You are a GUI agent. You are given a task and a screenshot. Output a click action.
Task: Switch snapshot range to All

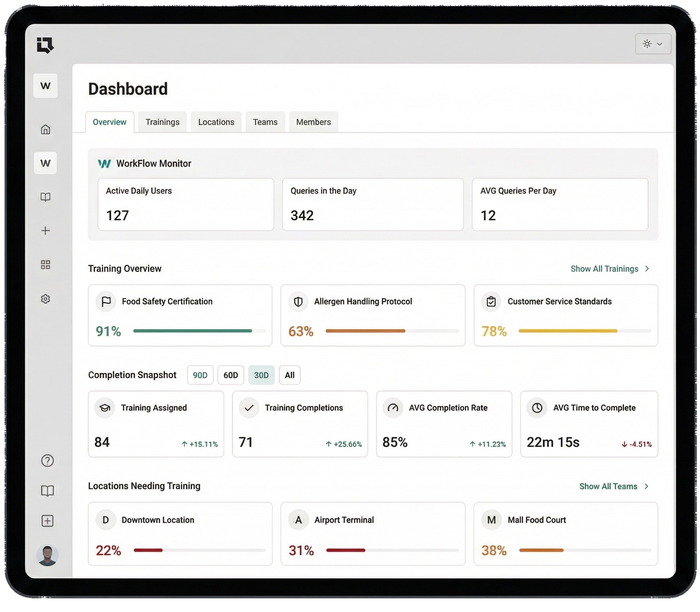click(289, 375)
